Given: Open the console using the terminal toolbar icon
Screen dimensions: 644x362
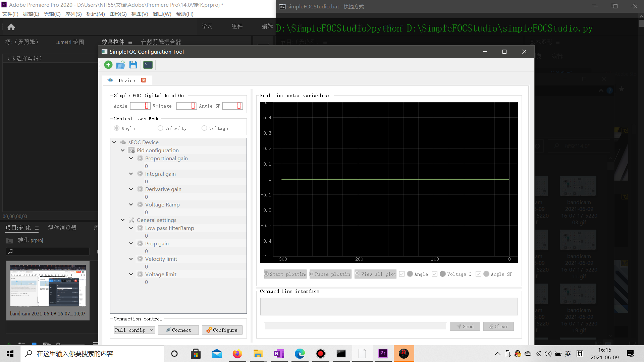Looking at the screenshot, I should (x=148, y=65).
